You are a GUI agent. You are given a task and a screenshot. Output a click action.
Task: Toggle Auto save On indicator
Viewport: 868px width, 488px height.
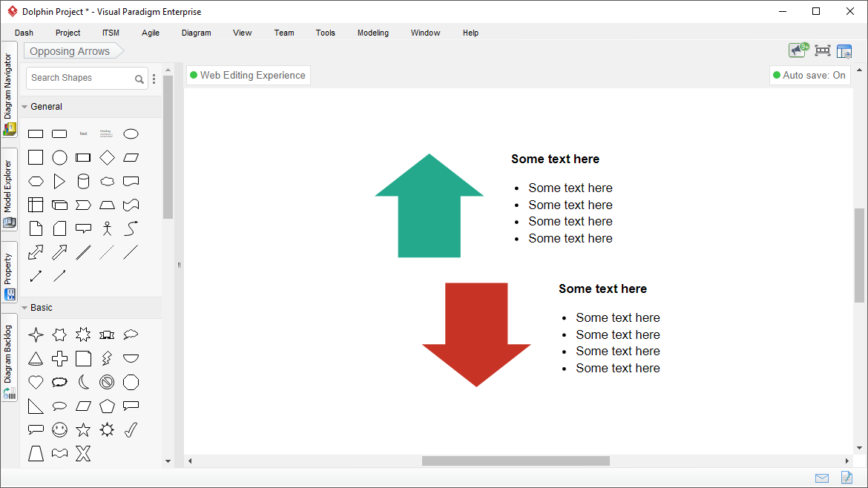click(x=809, y=75)
